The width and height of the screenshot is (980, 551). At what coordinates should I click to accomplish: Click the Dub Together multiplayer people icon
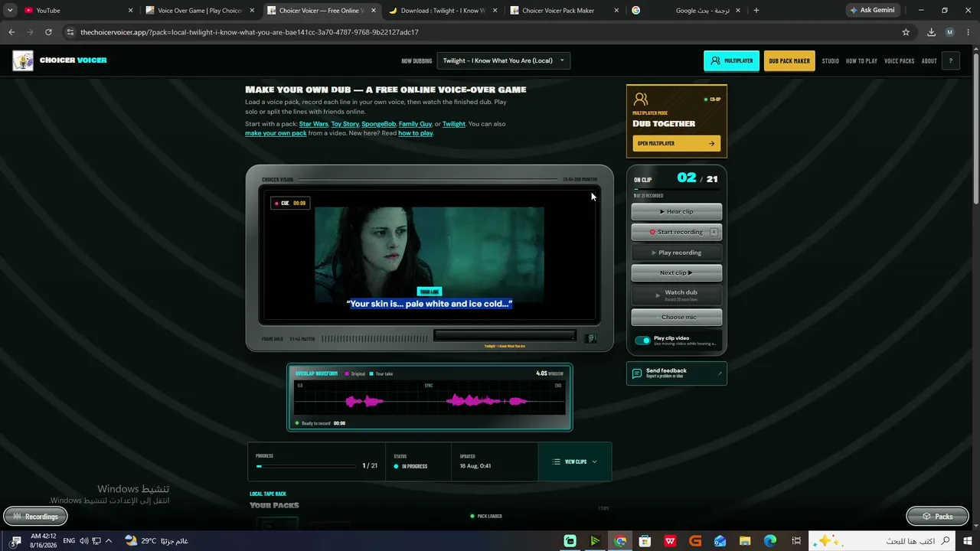coord(641,99)
